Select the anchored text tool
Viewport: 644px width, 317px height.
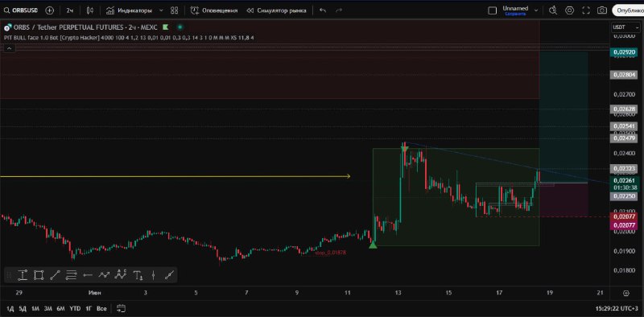coord(138,275)
